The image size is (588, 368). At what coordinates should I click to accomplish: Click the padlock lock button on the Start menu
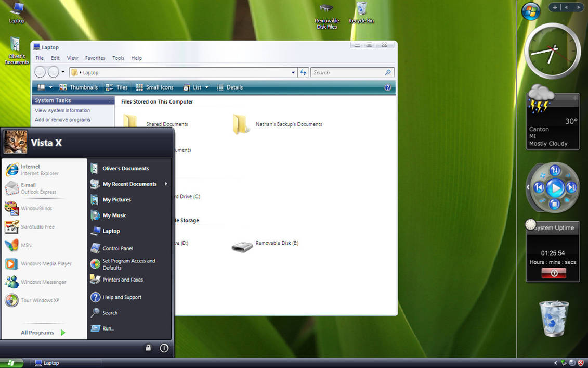(x=148, y=348)
